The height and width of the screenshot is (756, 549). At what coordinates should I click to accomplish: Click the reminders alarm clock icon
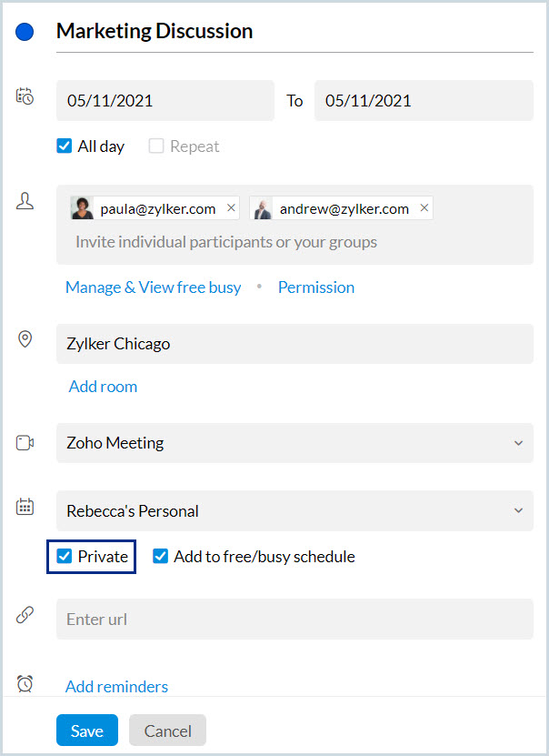tap(25, 683)
